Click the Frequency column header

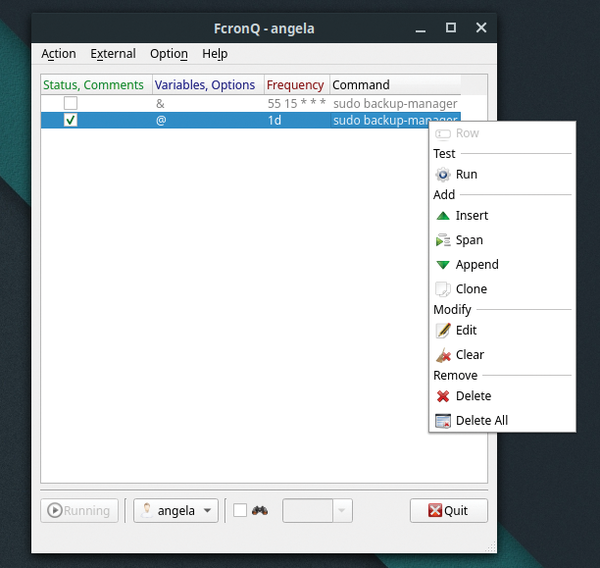[x=297, y=85]
